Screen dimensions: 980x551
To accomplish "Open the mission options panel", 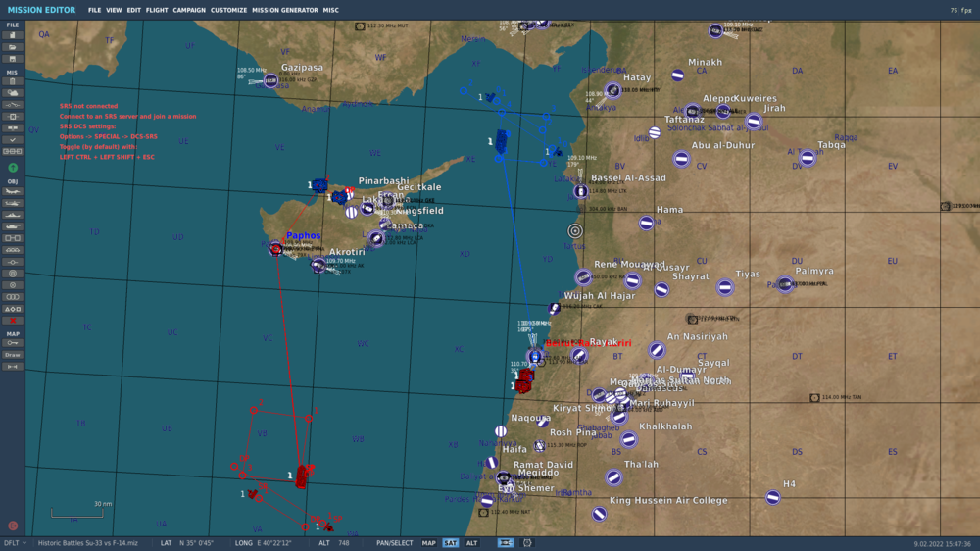I will pyautogui.click(x=13, y=139).
